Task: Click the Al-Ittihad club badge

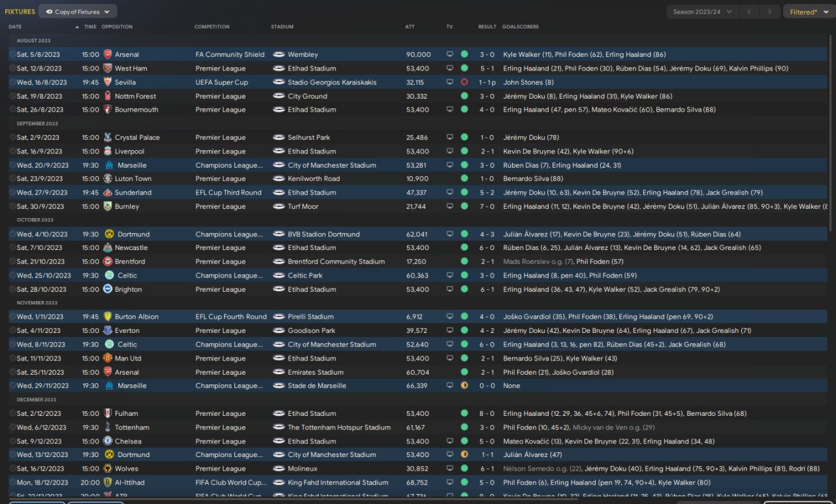Action: (108, 482)
